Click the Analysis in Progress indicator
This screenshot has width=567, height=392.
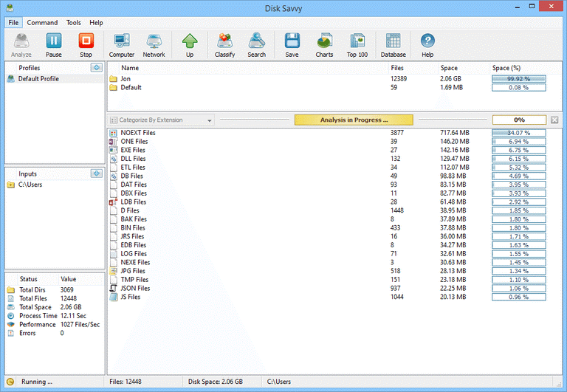[354, 120]
